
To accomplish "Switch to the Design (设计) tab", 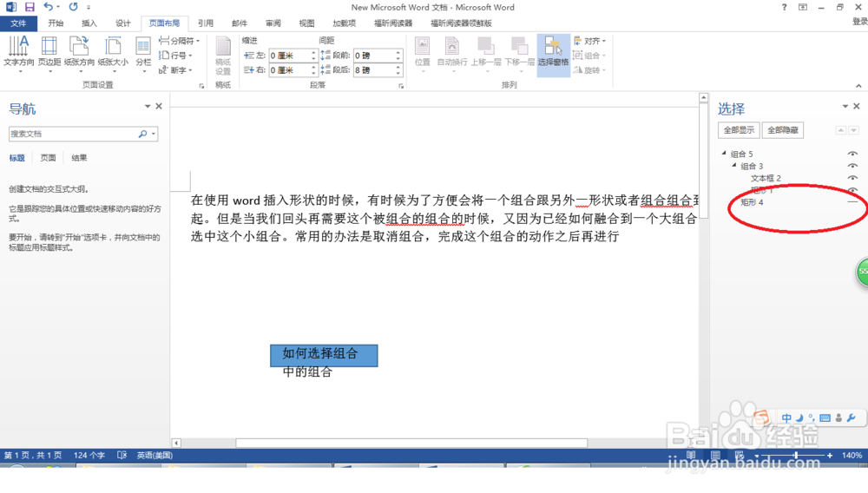I will [123, 23].
